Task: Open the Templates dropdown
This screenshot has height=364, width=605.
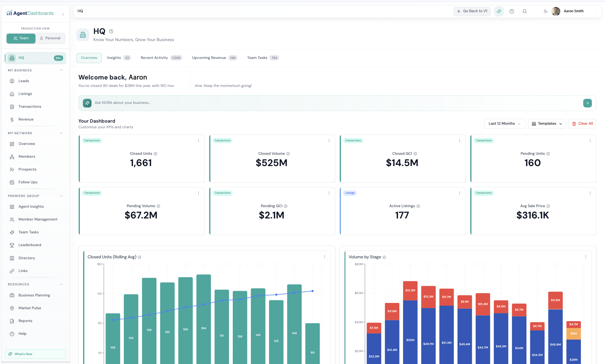Action: coord(547,124)
